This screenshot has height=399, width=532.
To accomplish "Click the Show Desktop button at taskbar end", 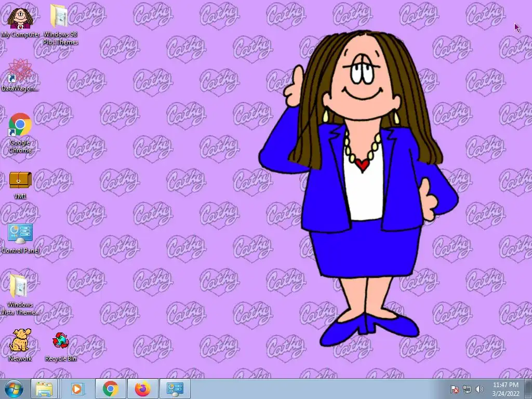I will (528, 389).
